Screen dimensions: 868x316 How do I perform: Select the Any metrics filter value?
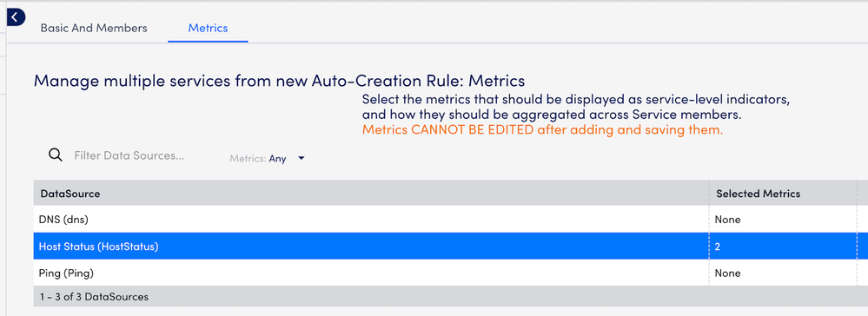(277, 159)
